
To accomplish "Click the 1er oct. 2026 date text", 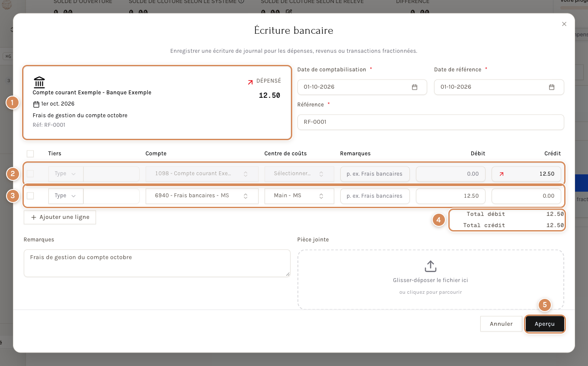I will (x=58, y=104).
